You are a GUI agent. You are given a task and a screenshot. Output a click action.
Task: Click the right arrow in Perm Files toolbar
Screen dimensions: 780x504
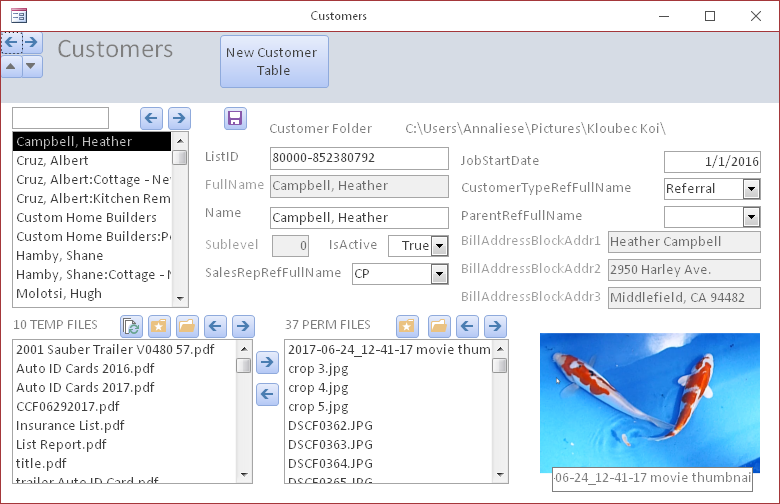tap(495, 326)
